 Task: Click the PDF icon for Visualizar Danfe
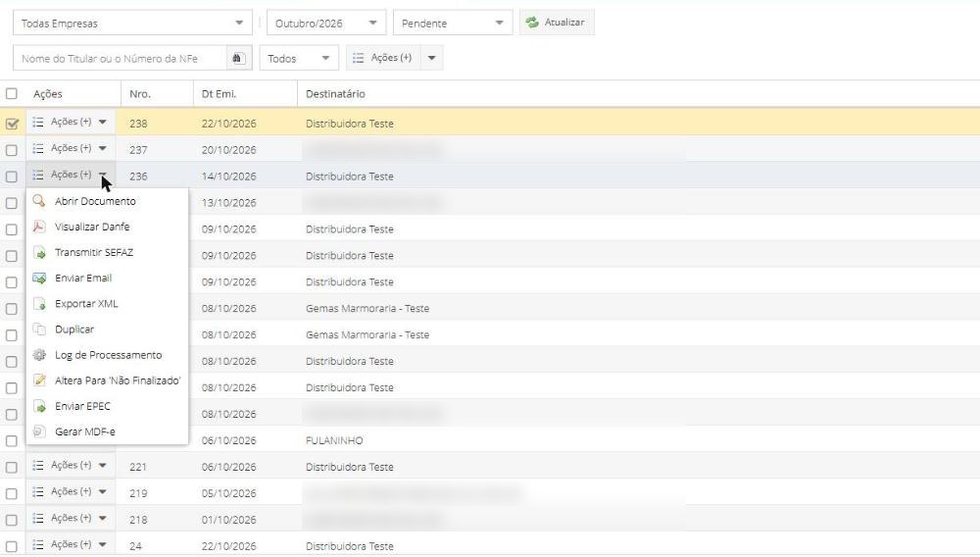pyautogui.click(x=39, y=227)
